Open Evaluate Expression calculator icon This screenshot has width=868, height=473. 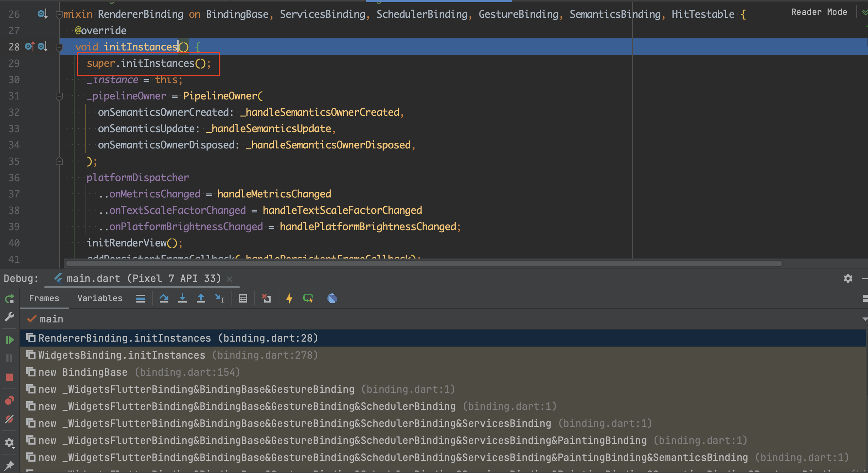[x=243, y=299]
